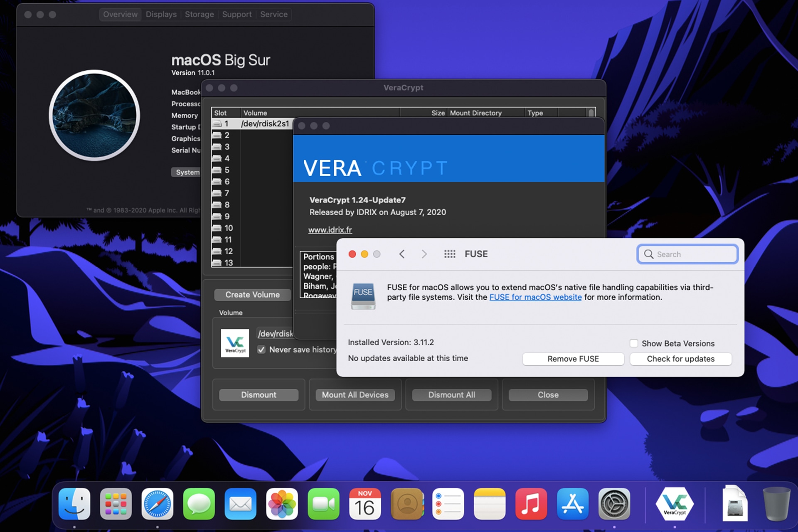Open App Store from the Dock

[x=573, y=504]
